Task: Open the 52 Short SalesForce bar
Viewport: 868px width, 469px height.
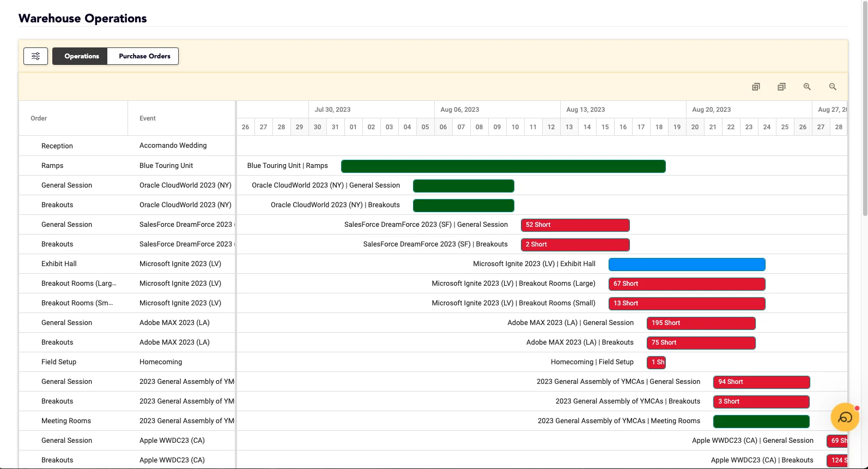Action: [575, 225]
